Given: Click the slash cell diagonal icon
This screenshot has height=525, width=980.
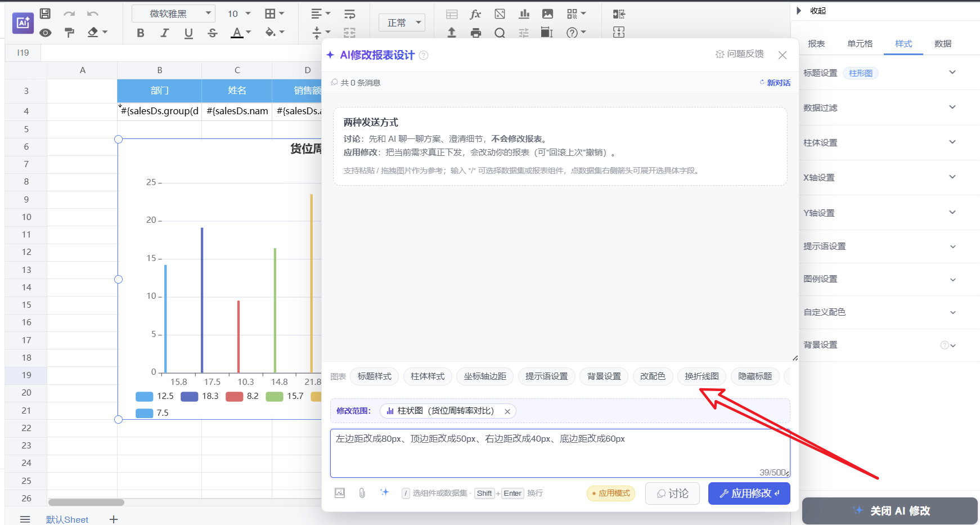Looking at the screenshot, I should (500, 14).
